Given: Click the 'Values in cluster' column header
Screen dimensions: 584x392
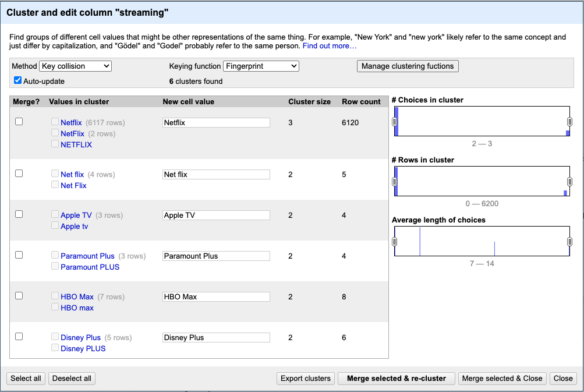Looking at the screenshot, I should [x=79, y=102].
